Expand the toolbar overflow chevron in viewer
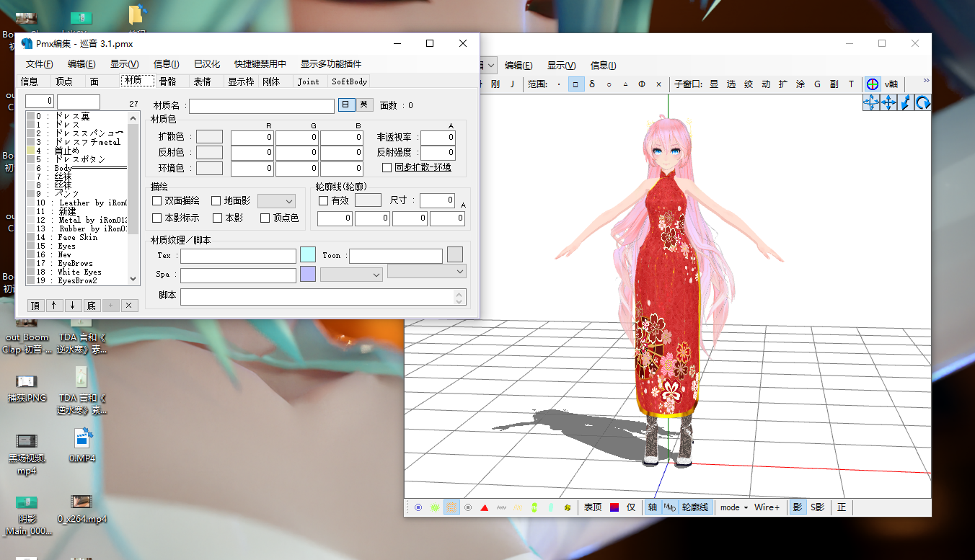Viewport: 975px width, 560px height. [926, 81]
